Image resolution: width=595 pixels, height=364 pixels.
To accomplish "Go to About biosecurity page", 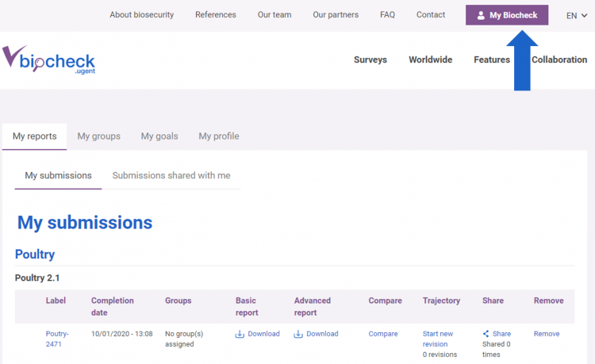I will (141, 15).
